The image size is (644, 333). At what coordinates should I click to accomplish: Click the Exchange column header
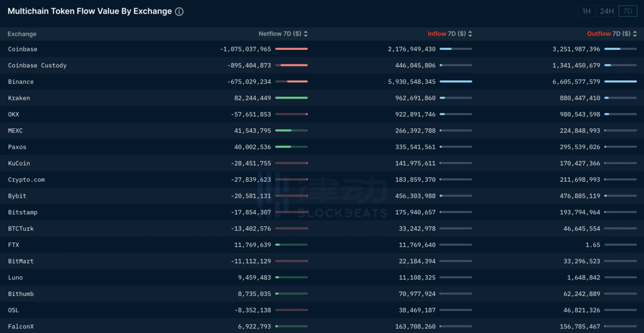[22, 34]
